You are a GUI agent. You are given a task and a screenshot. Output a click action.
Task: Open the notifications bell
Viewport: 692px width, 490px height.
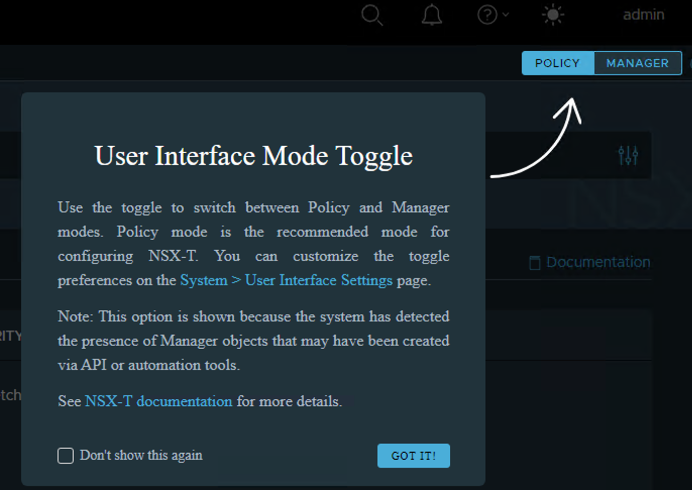pyautogui.click(x=432, y=15)
